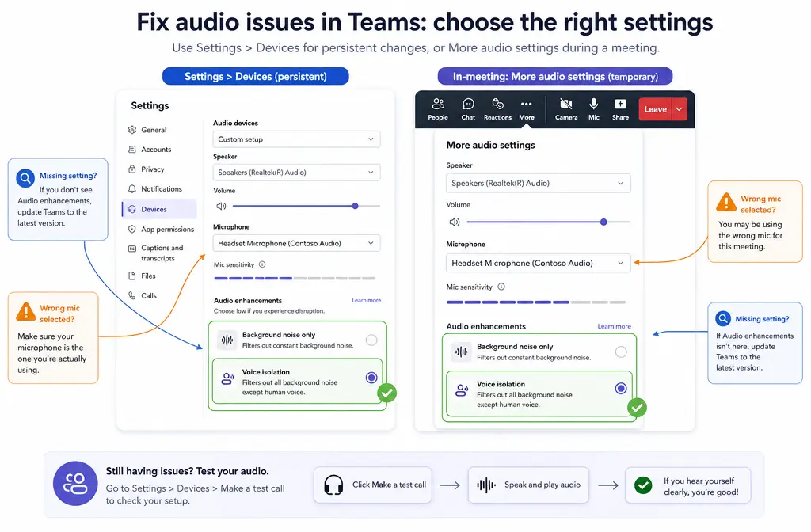Click the Calls phone icon

132,295
